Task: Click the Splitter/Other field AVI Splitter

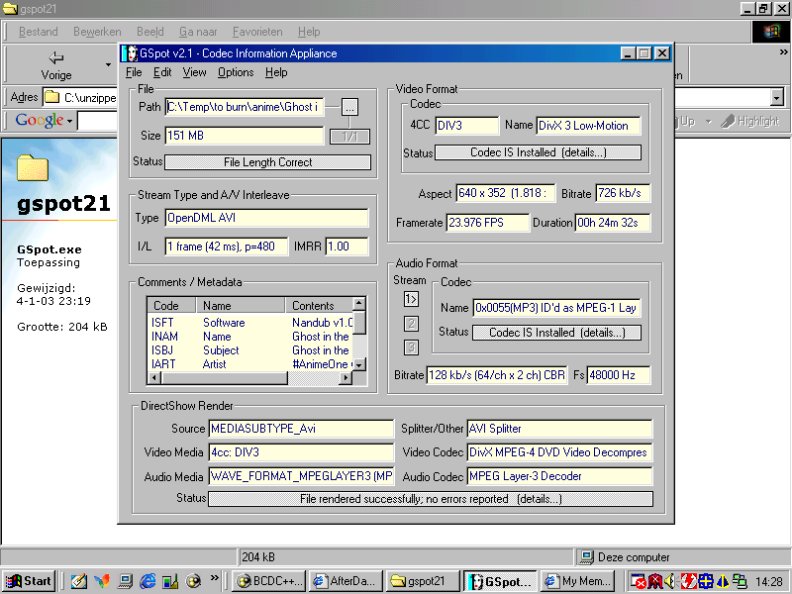Action: coord(560,428)
